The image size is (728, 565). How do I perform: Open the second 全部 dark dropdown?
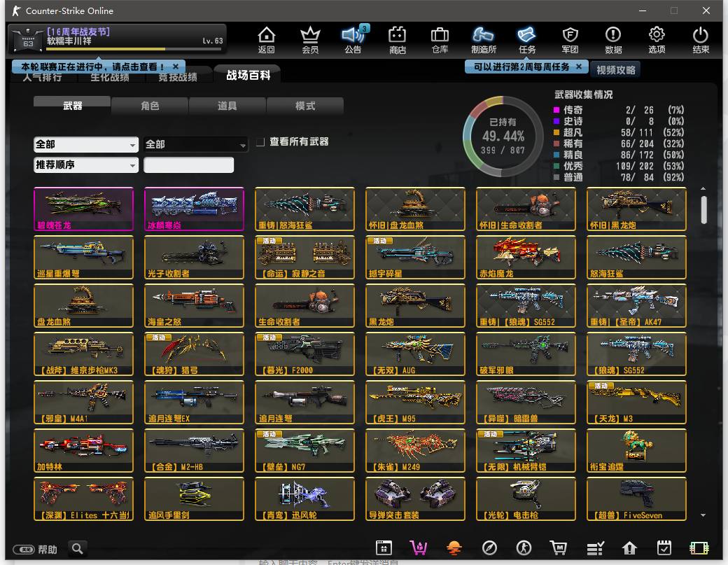pos(195,144)
